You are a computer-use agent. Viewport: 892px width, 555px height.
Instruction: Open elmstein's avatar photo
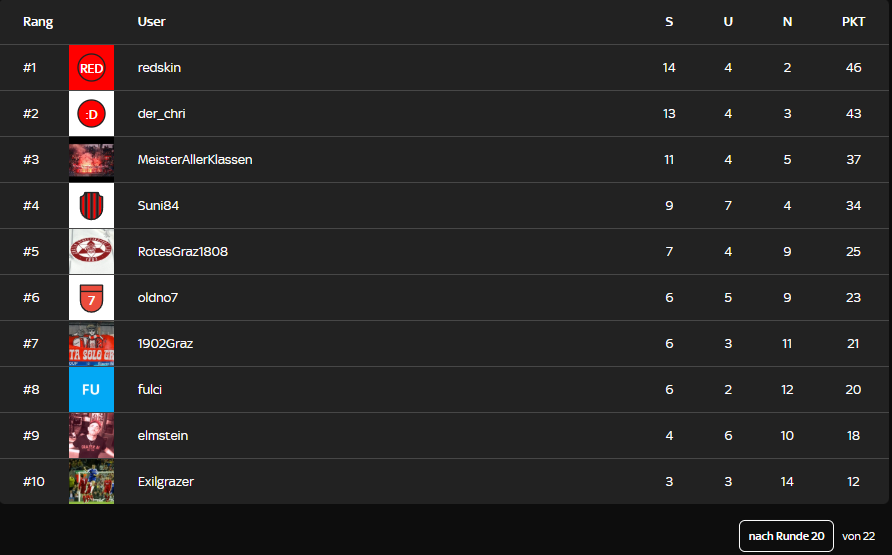pyautogui.click(x=91, y=436)
